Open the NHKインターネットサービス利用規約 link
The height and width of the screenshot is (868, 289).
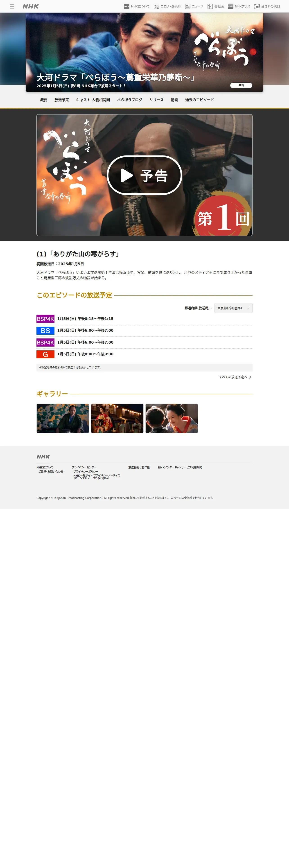pos(180,467)
